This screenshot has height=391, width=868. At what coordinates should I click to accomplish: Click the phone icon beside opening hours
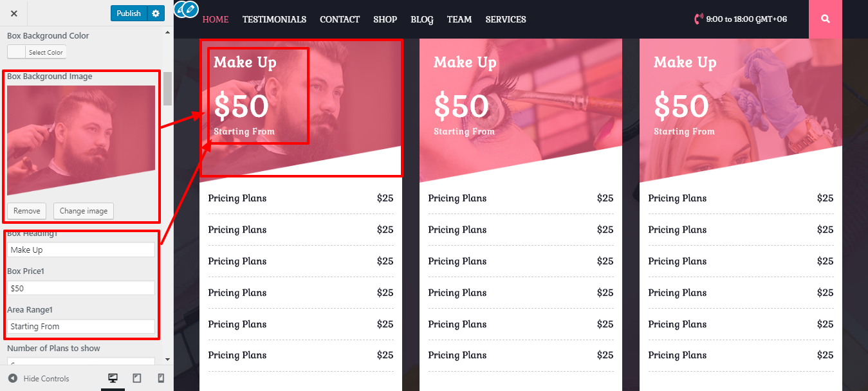point(699,19)
